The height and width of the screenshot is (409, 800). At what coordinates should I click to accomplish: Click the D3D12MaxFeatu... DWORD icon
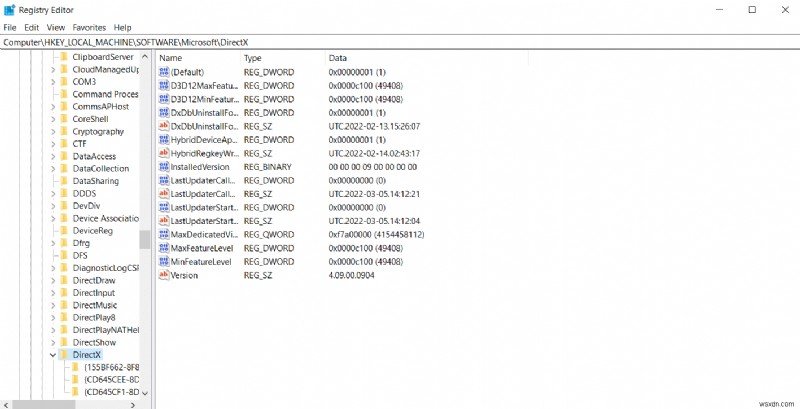164,86
